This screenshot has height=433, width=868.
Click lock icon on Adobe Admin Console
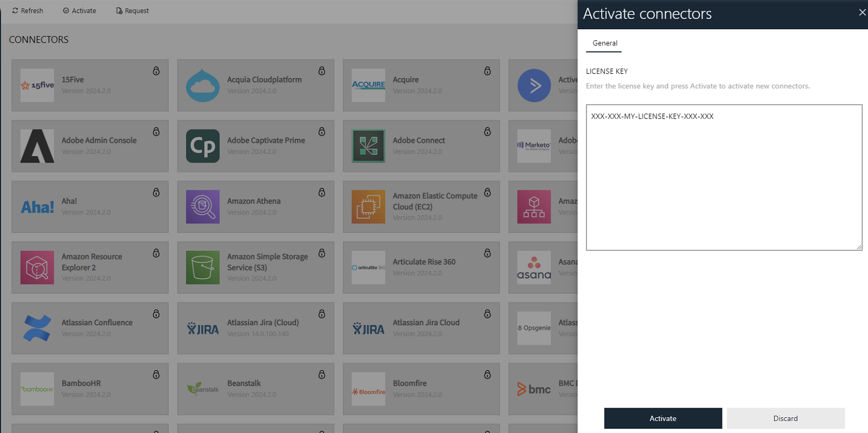(156, 132)
